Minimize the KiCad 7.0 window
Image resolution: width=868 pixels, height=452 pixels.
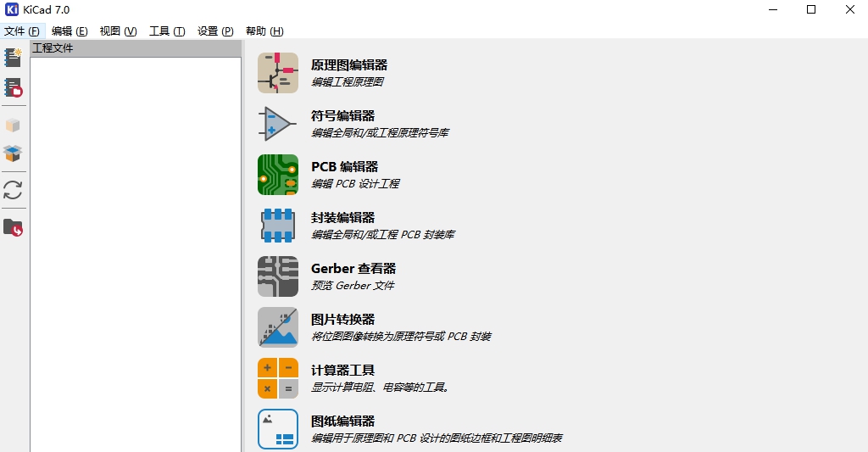773,9
